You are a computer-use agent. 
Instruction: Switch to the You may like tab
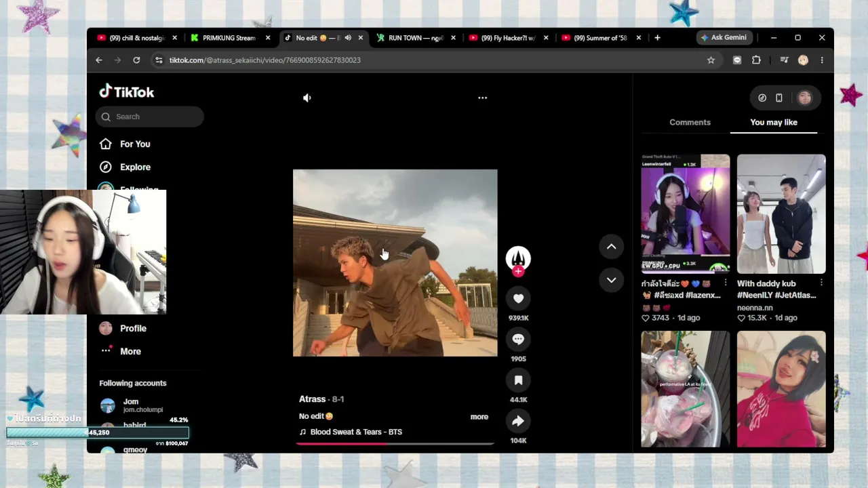774,122
